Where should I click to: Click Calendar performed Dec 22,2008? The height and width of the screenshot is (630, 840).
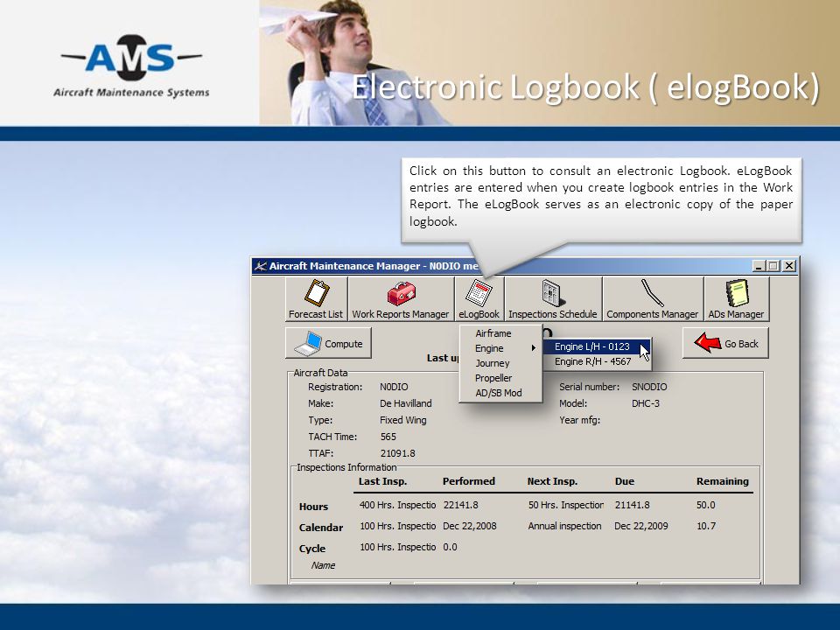pyautogui.click(x=469, y=526)
